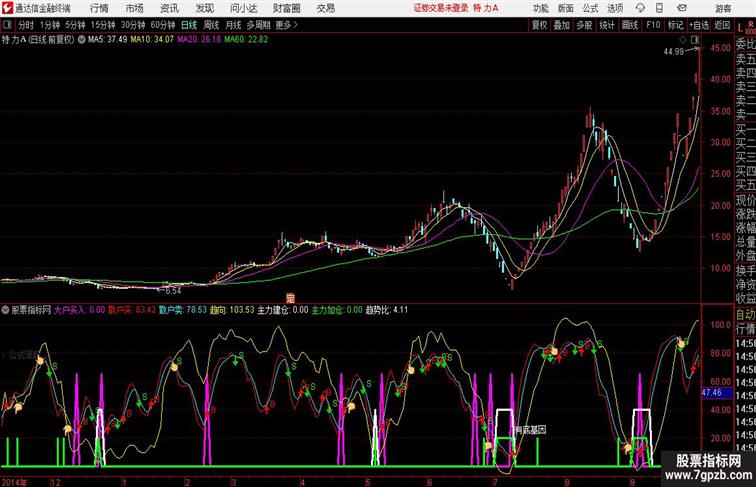The image size is (756, 487).
Task: Open the mail envelope icon
Action: point(682,8)
